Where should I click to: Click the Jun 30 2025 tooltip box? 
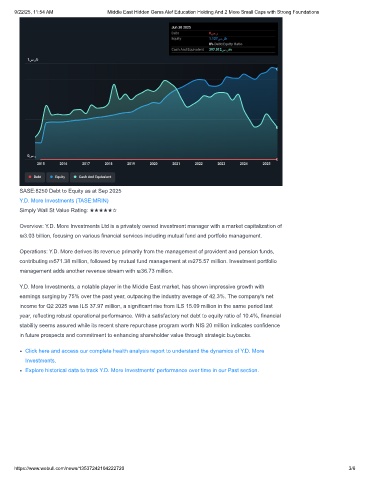[223, 39]
